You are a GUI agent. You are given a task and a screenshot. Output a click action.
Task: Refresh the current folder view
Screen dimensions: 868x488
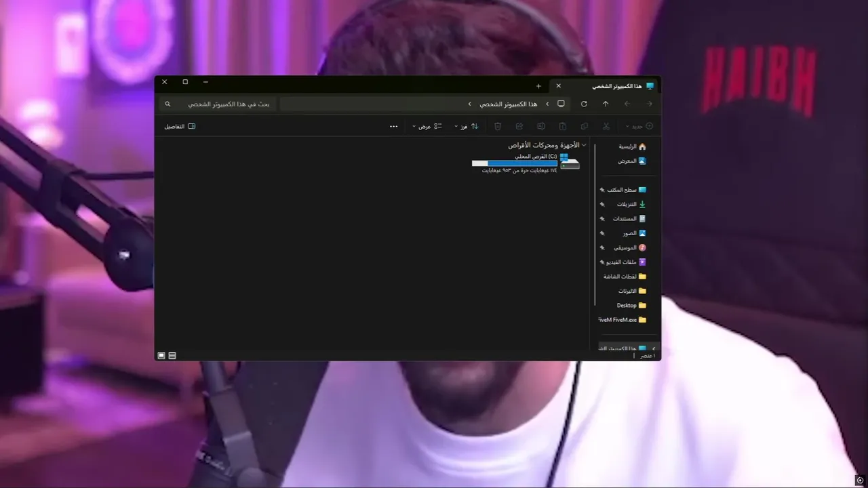point(584,104)
